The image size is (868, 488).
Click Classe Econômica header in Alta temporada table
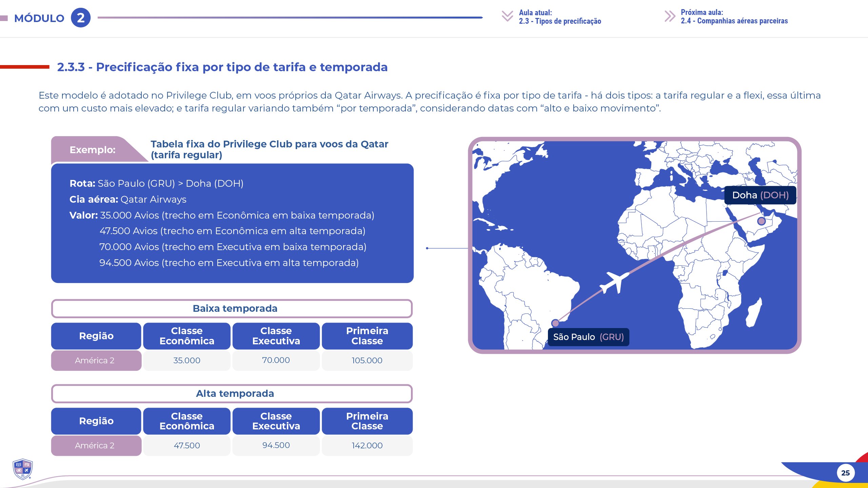[x=187, y=421]
